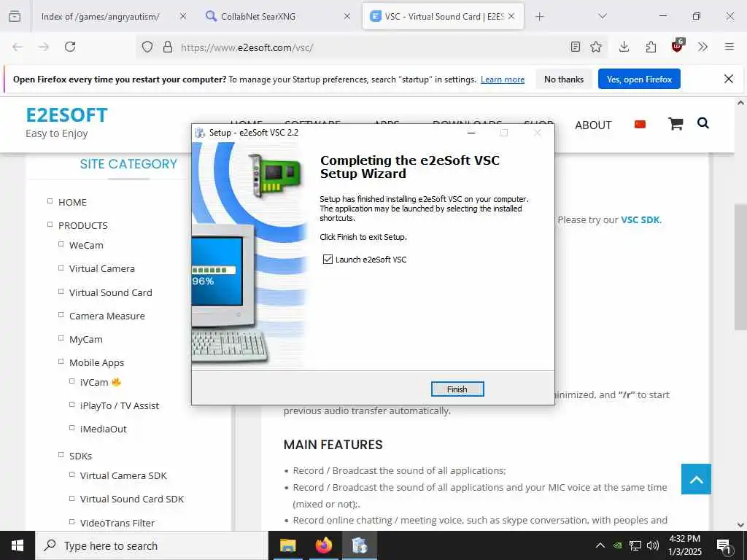Open HOME in the site category list
Viewport: 747px width, 560px height.
[x=72, y=203]
